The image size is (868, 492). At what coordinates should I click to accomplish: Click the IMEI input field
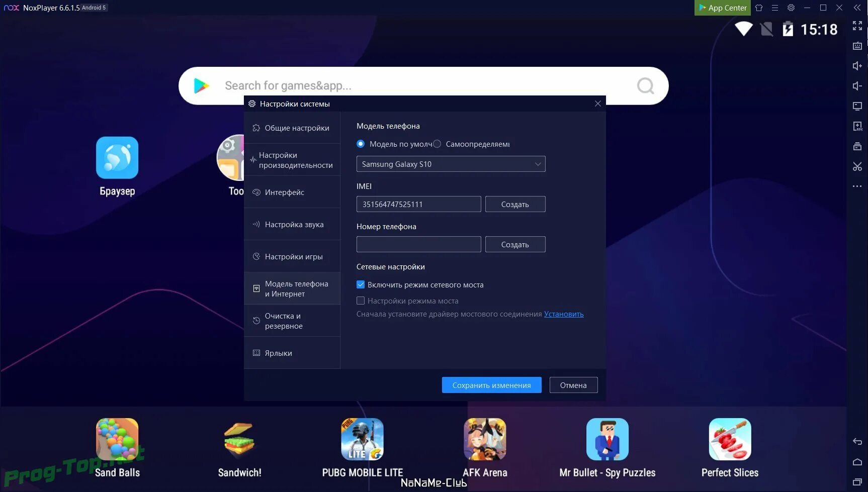click(418, 205)
